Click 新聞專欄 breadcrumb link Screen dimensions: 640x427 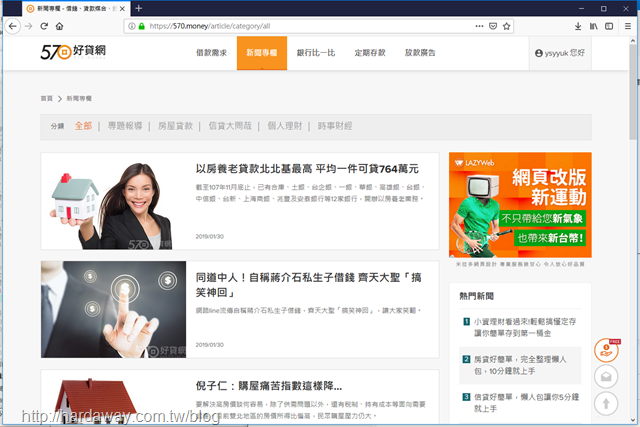(79, 98)
